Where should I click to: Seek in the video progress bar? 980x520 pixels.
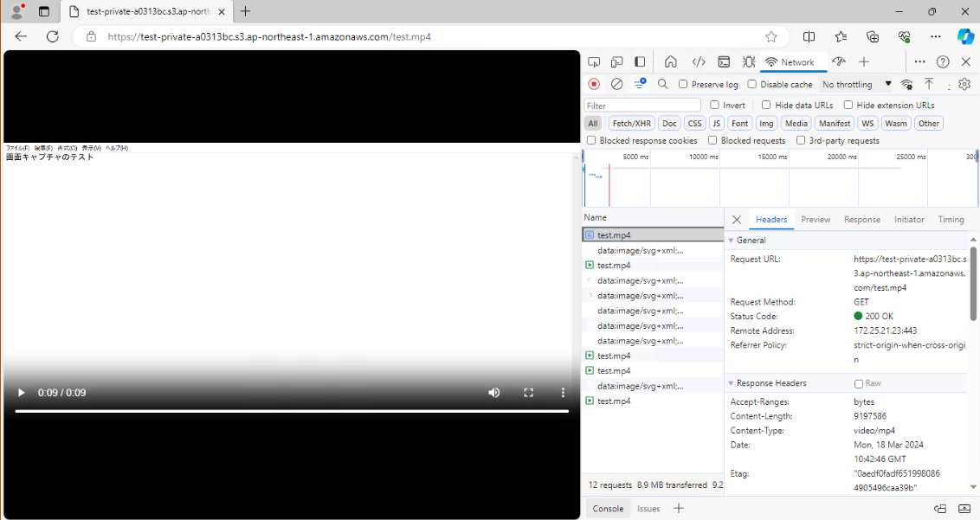tap(292, 411)
